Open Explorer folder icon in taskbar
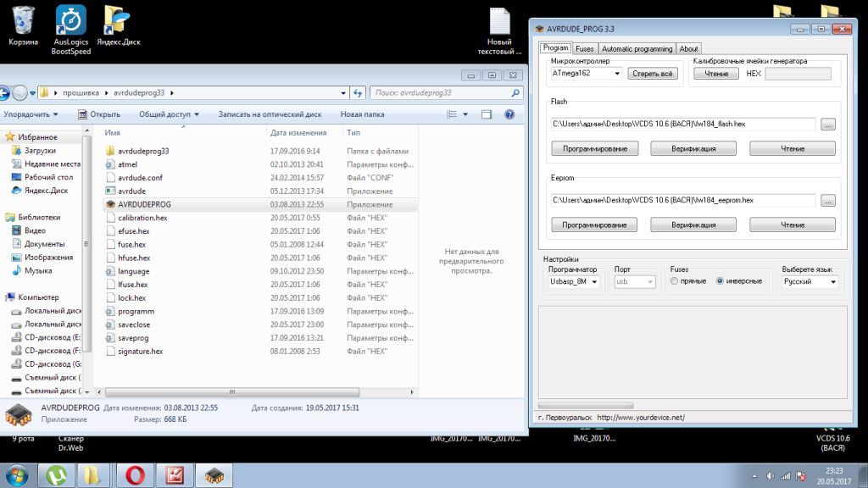 click(92, 475)
